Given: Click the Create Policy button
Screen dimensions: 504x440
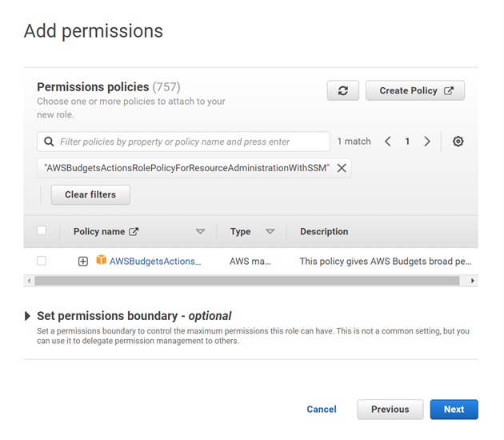Looking at the screenshot, I should pyautogui.click(x=415, y=90).
